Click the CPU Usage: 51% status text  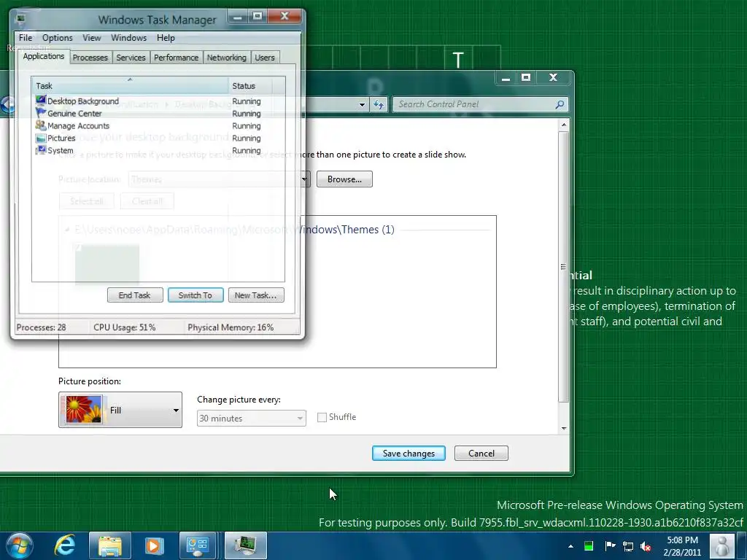click(x=124, y=327)
